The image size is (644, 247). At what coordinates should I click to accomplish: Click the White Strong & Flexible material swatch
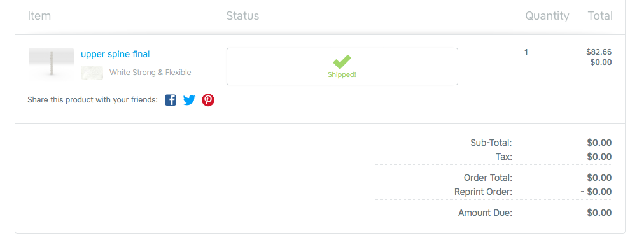(92, 73)
